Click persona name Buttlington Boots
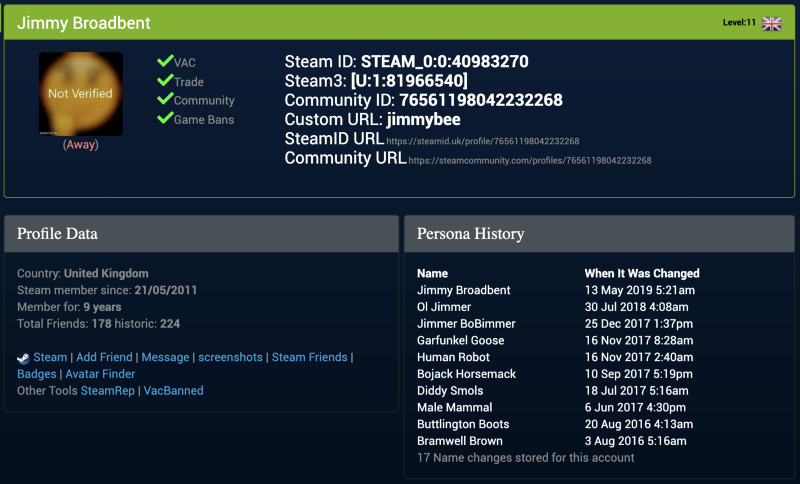The width and height of the screenshot is (800, 484). (463, 424)
